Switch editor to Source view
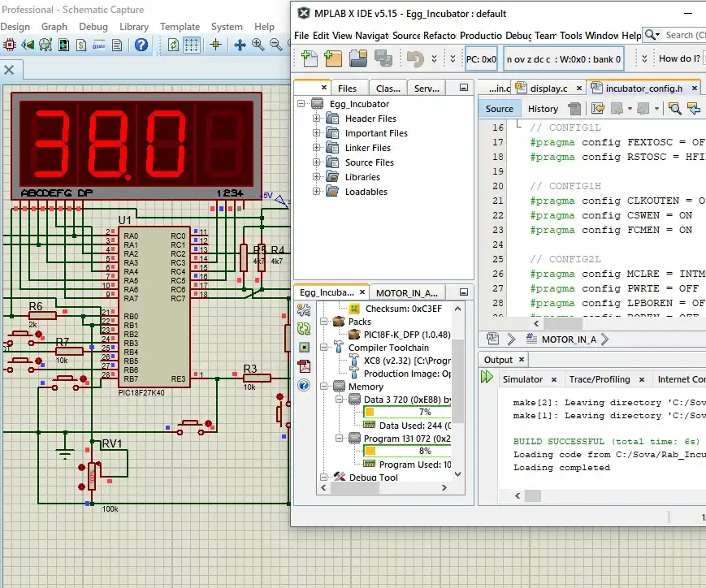This screenshot has width=706, height=588. 499,109
